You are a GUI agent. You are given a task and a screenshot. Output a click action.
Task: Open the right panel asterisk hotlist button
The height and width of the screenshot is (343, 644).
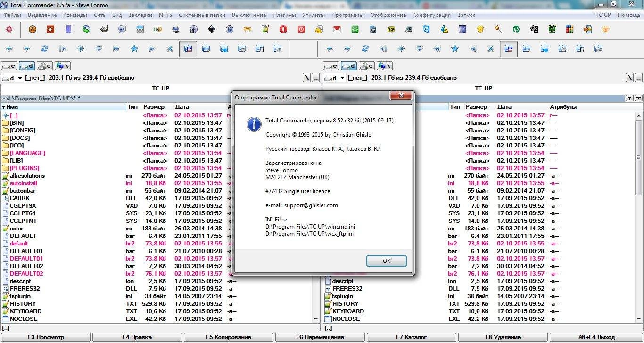click(629, 98)
